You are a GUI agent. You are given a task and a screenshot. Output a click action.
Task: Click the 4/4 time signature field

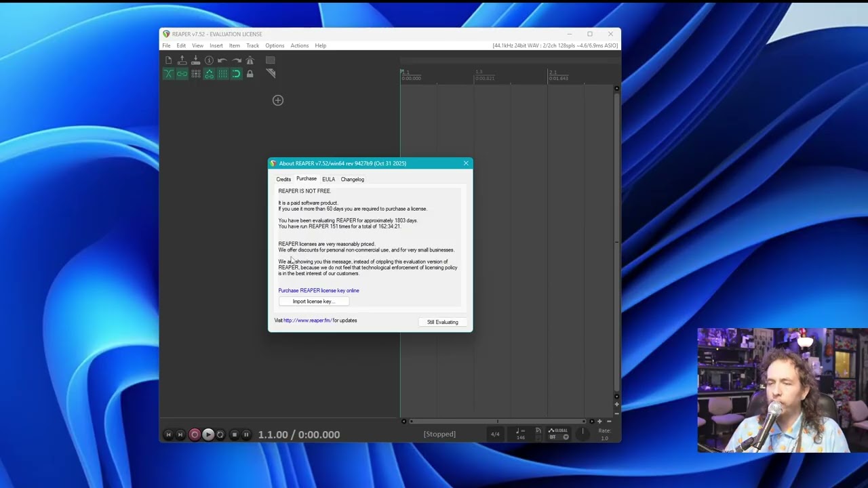(x=495, y=434)
